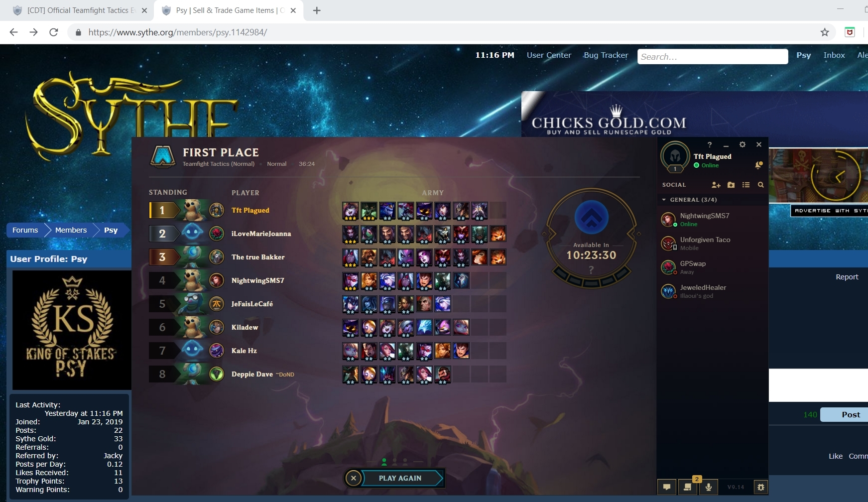
Task: Click the Tft Plagued summoner profile avatar
Action: [x=675, y=156]
